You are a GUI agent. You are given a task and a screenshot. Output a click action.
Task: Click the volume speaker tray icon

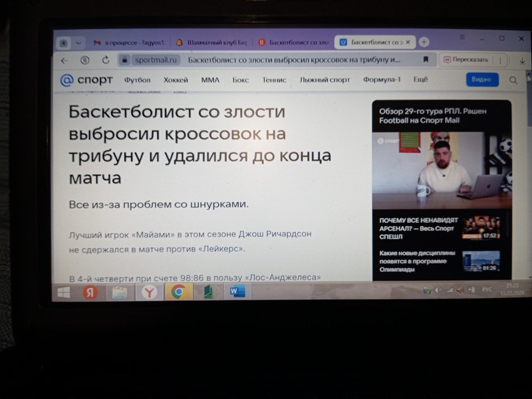coord(438,290)
